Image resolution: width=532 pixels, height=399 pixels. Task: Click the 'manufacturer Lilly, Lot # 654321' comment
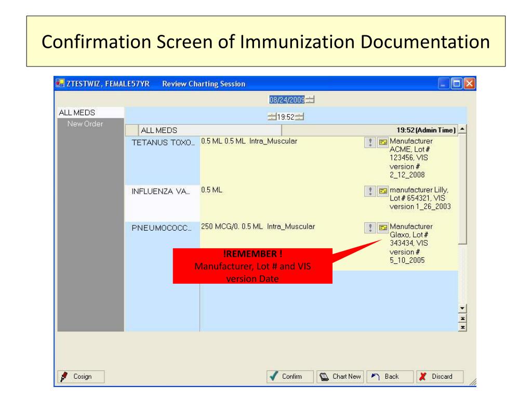pos(420,198)
